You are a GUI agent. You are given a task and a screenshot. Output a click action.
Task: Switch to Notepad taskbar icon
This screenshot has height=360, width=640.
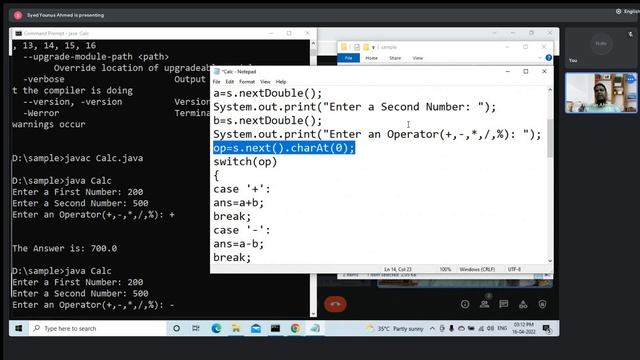[315, 328]
